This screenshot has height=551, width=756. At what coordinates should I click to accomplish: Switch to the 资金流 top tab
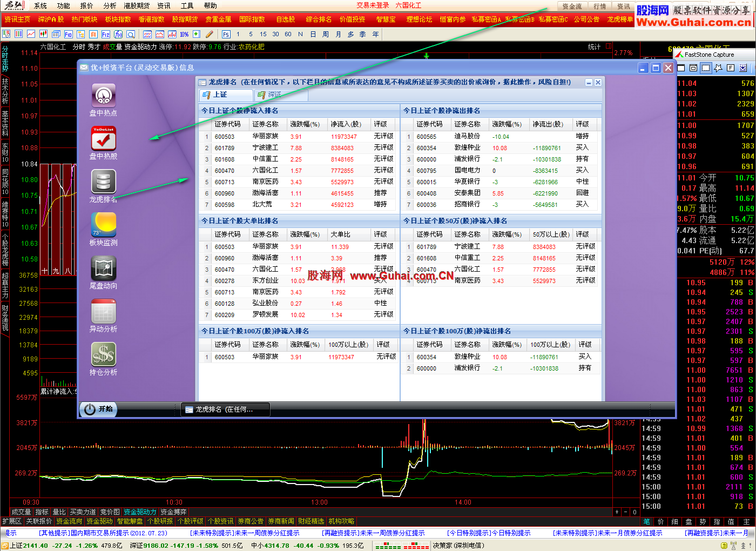[572, 6]
